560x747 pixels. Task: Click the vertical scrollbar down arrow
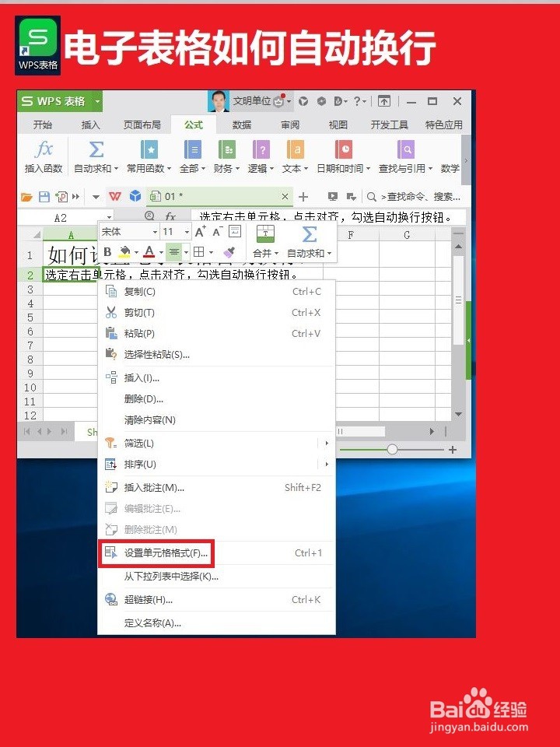click(x=459, y=415)
